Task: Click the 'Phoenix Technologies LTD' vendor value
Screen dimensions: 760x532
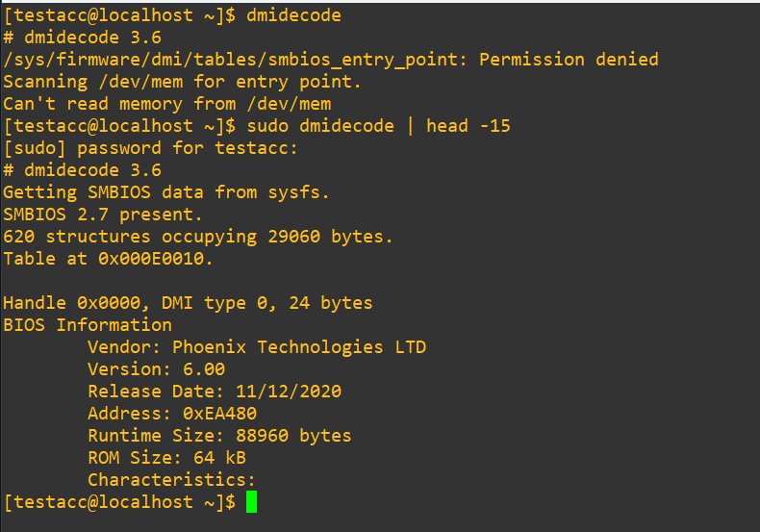Action: (x=299, y=347)
